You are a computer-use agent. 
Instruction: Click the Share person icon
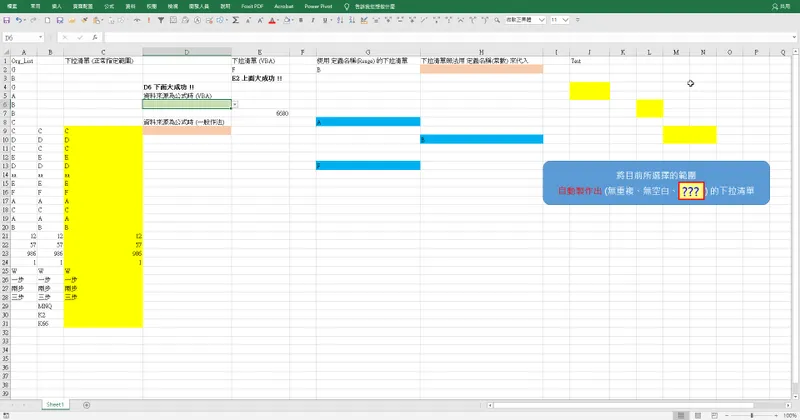774,6
